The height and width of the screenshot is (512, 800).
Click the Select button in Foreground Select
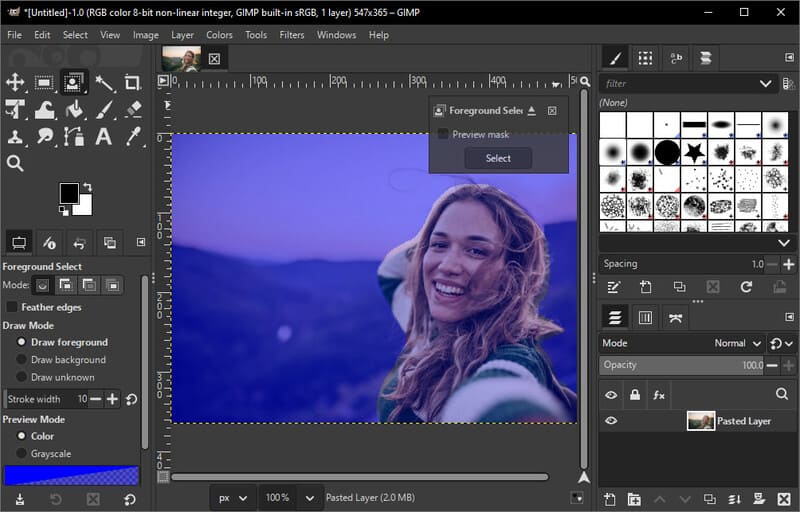point(498,158)
